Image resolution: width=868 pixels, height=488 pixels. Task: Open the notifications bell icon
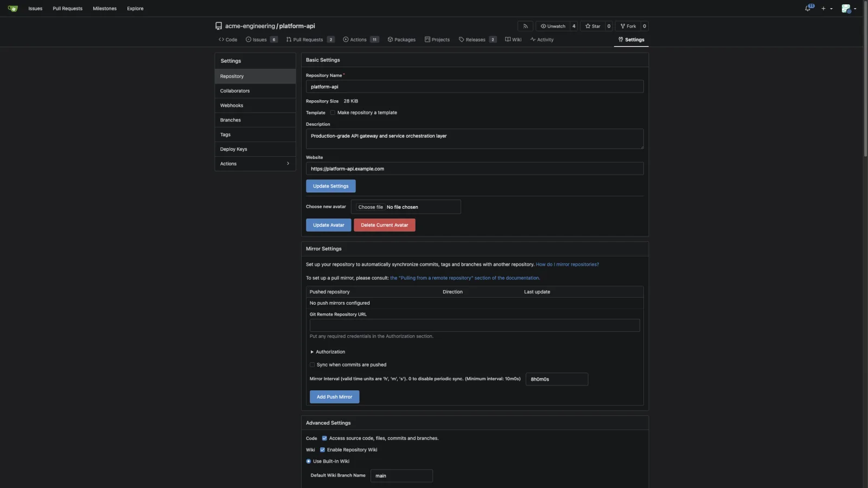pyautogui.click(x=809, y=8)
